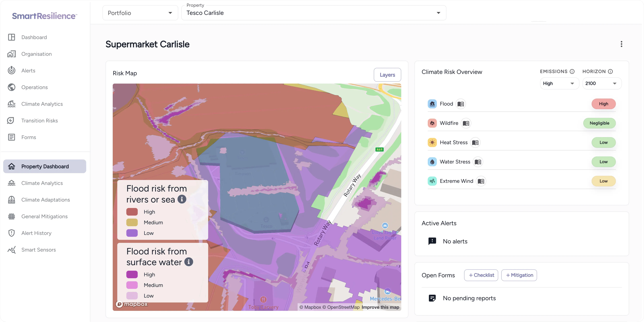The height and width of the screenshot is (322, 644).
Task: Open the Wildfire guide book icon
Action: (x=466, y=123)
